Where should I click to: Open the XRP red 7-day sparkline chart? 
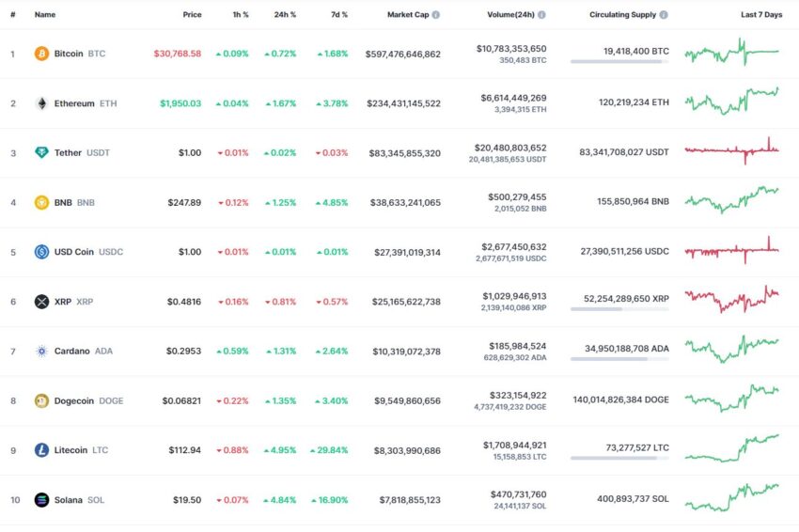[732, 299]
